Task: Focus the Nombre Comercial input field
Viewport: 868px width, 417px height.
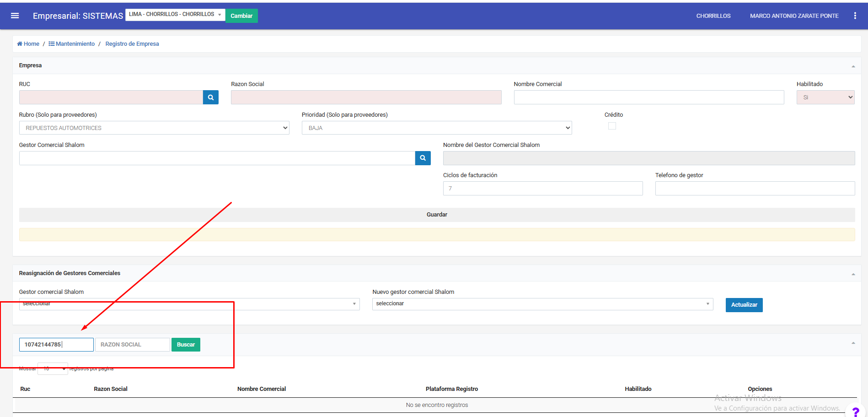Action: click(648, 97)
